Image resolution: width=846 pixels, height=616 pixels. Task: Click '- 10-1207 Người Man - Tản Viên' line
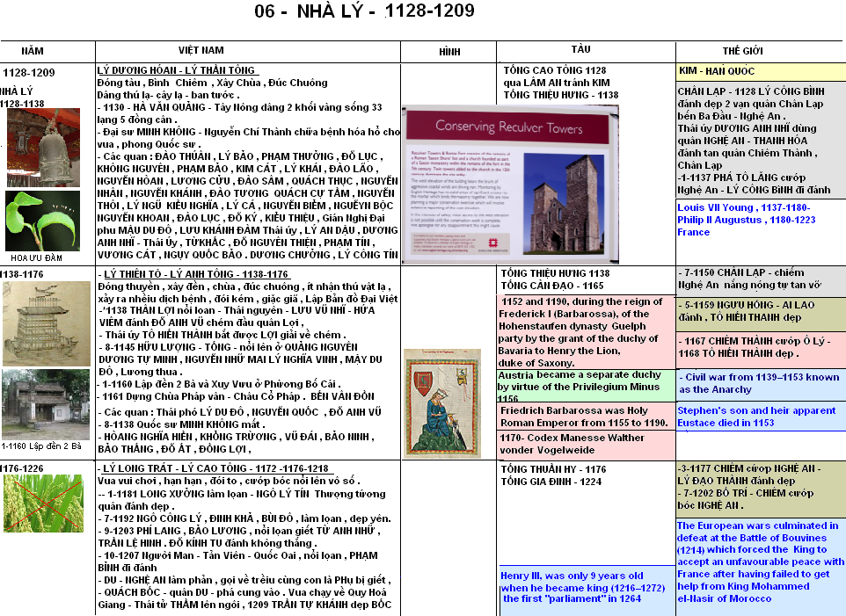[x=238, y=555]
